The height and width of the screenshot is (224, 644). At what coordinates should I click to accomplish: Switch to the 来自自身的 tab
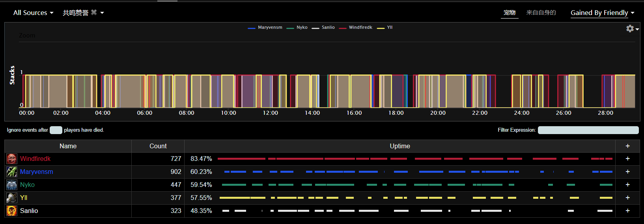(541, 13)
